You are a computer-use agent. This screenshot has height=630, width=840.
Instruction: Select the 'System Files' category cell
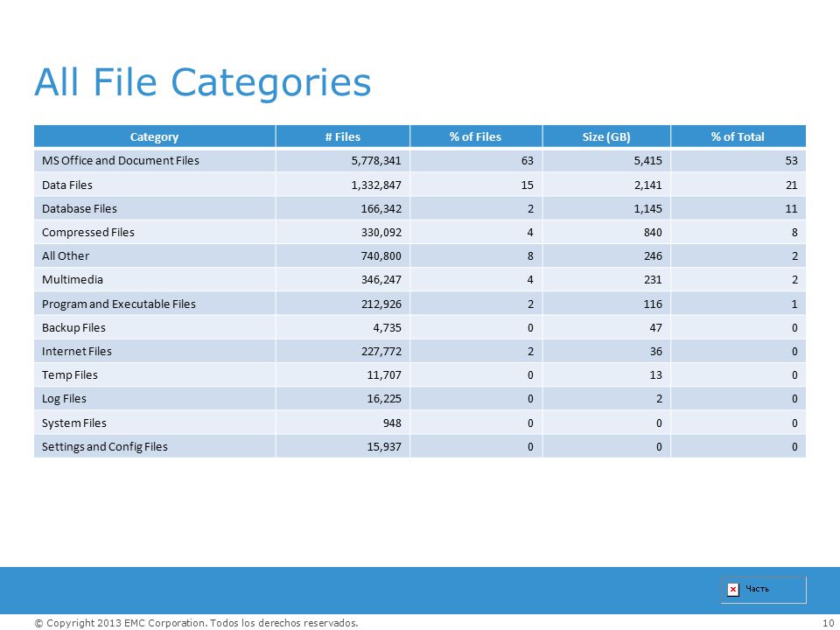(154, 423)
